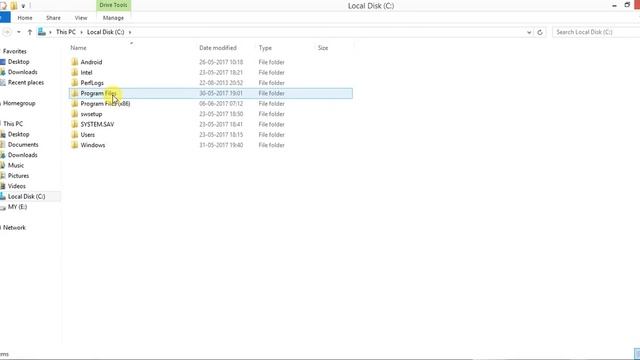Open Documents in navigation pane

point(23,144)
